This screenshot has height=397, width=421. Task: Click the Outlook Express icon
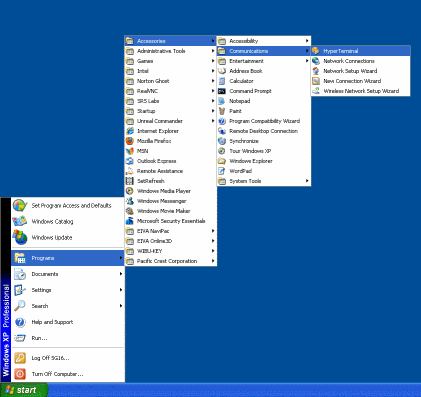(x=130, y=161)
